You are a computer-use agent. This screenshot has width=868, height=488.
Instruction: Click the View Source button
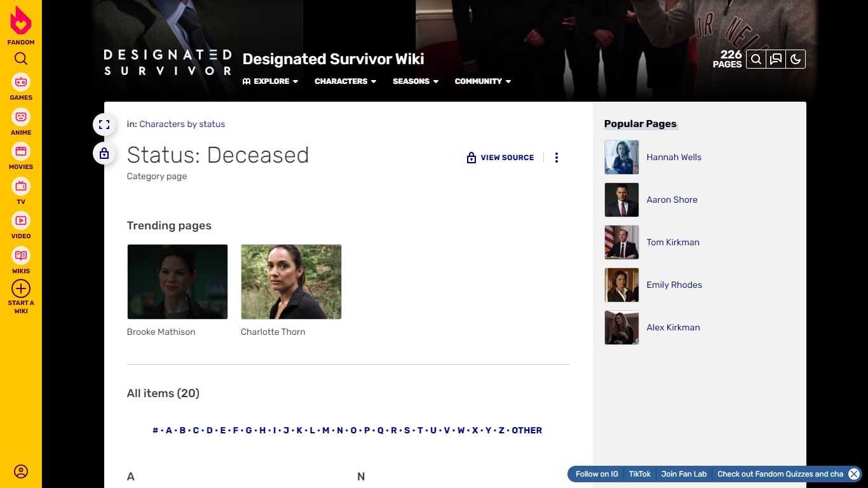(x=501, y=158)
